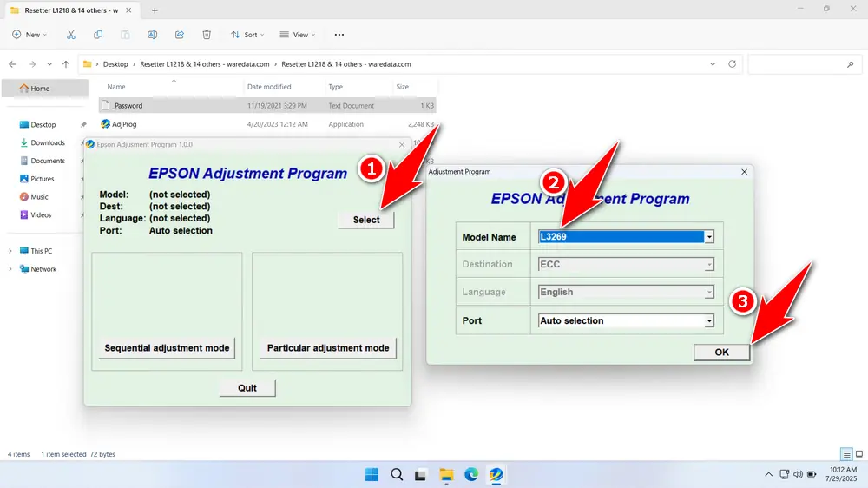Click the Rename icon in Explorer toolbar

(152, 35)
